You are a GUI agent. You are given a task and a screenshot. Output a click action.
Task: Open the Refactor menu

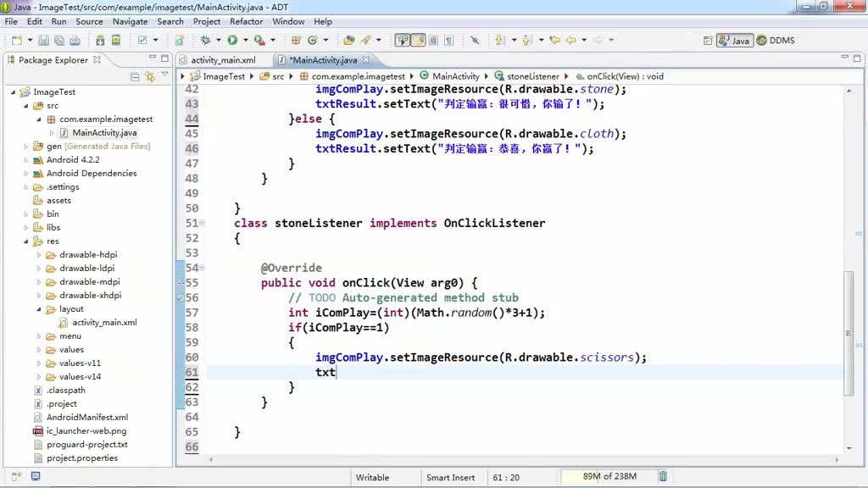coord(247,21)
